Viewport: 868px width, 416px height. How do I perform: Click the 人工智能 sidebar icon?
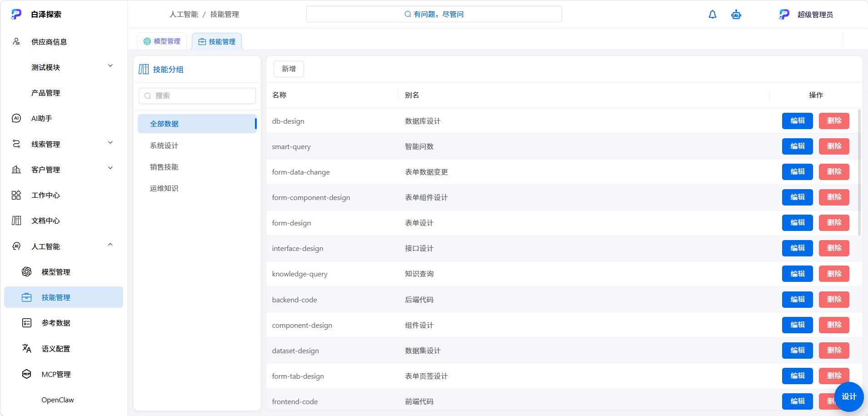[16, 246]
